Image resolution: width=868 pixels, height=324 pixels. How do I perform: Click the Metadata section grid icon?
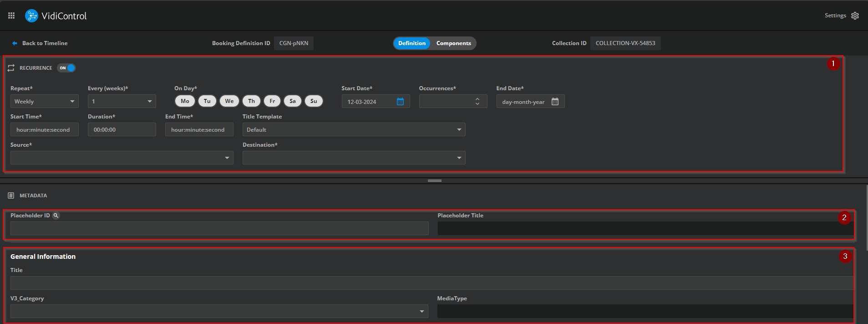tap(11, 195)
